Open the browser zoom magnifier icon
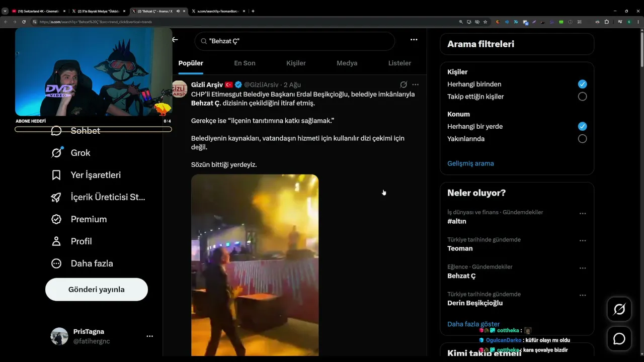Image resolution: width=644 pixels, height=362 pixels. 461,22
